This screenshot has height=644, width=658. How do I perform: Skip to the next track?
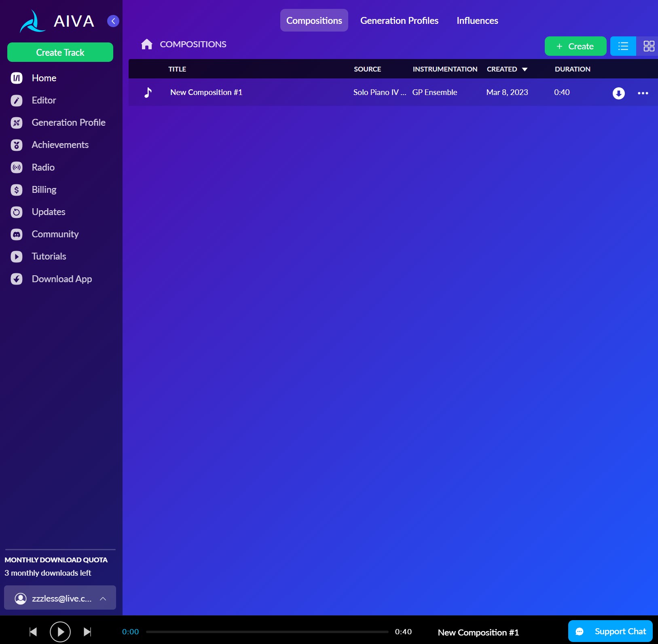pos(87,632)
